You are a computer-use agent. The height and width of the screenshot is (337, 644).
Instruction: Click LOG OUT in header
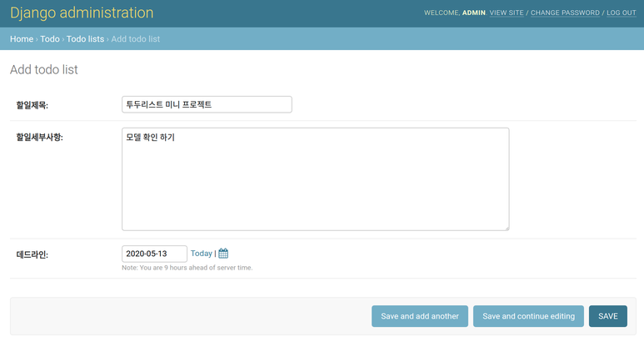(x=621, y=13)
